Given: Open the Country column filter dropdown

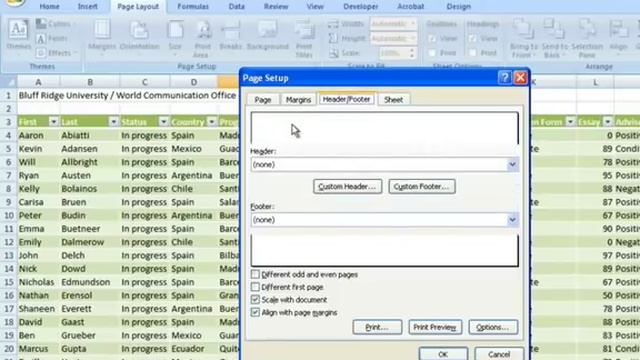Looking at the screenshot, I should pyautogui.click(x=211, y=122).
